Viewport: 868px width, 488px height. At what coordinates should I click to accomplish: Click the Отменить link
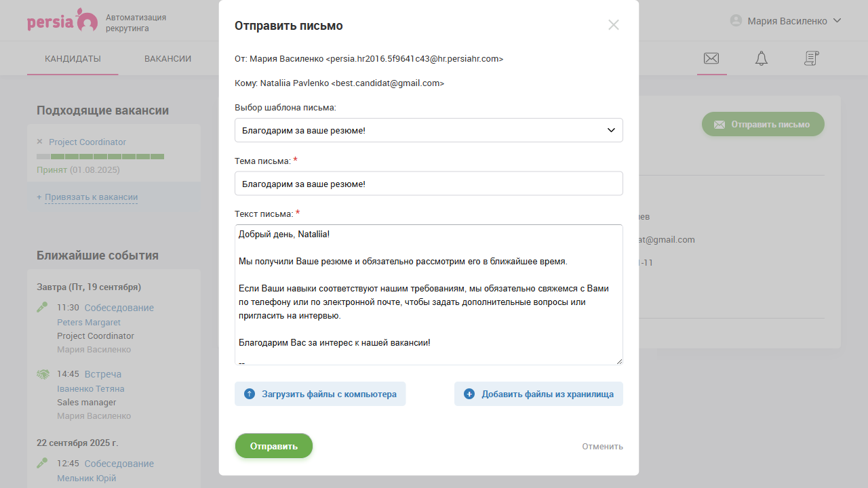point(602,446)
